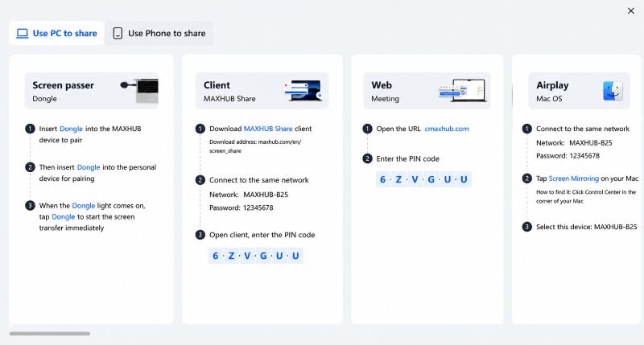Click 'How to find it' Control Center hint
Viewport: 644px width, 345px height.
[x=586, y=196]
